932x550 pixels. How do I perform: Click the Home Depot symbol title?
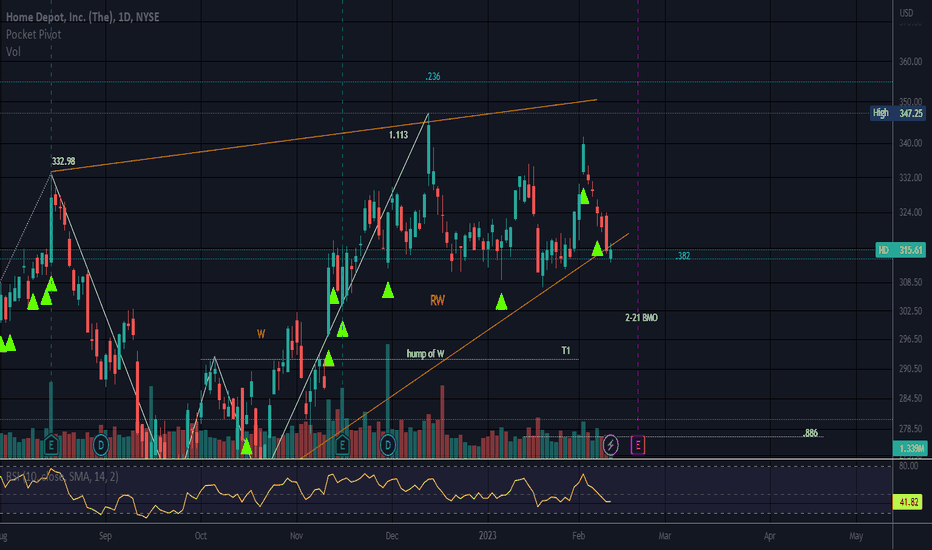(83, 17)
